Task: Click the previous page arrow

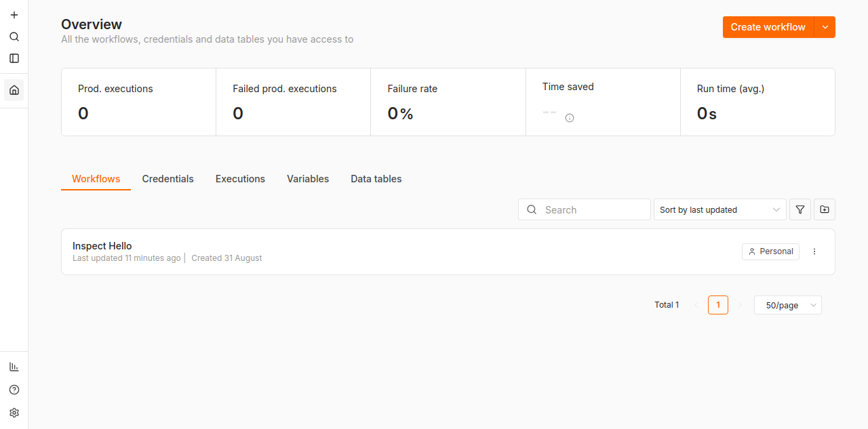Action: click(696, 305)
